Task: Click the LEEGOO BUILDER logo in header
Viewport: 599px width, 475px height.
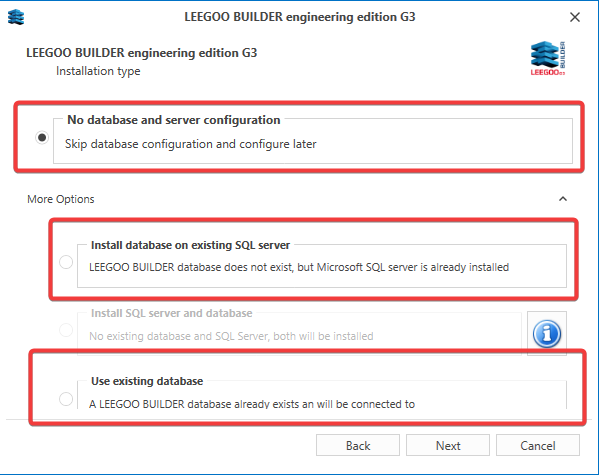Action: point(548,58)
